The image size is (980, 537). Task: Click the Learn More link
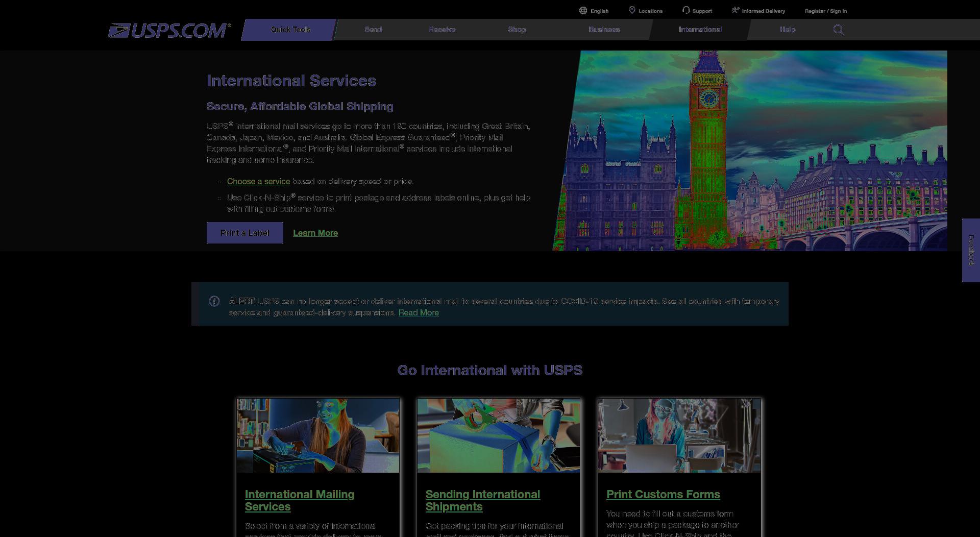tap(315, 233)
